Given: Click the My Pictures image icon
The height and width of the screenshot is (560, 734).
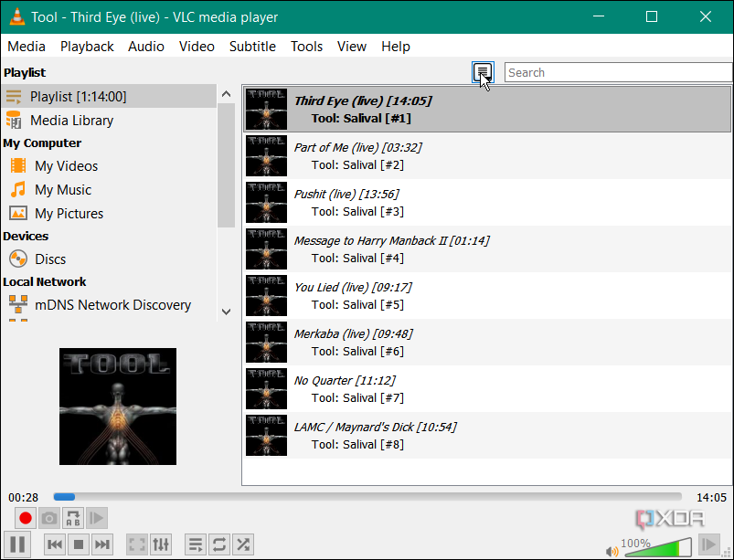Looking at the screenshot, I should point(17,214).
